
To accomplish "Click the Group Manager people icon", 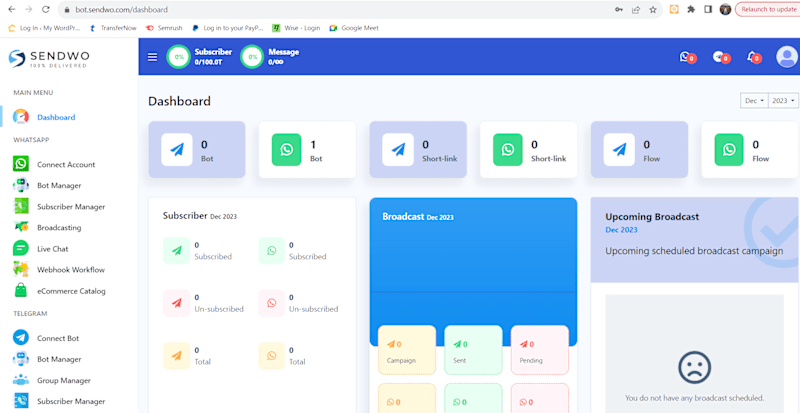I will (x=21, y=380).
